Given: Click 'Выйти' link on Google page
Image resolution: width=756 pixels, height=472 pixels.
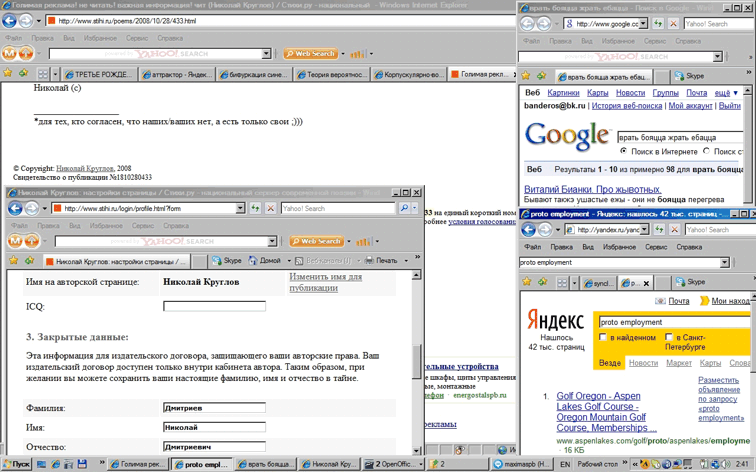Looking at the screenshot, I should tap(729, 106).
